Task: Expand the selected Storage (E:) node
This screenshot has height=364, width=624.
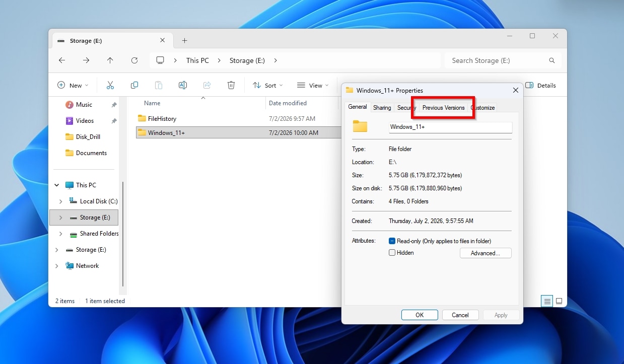Action: pyautogui.click(x=61, y=217)
